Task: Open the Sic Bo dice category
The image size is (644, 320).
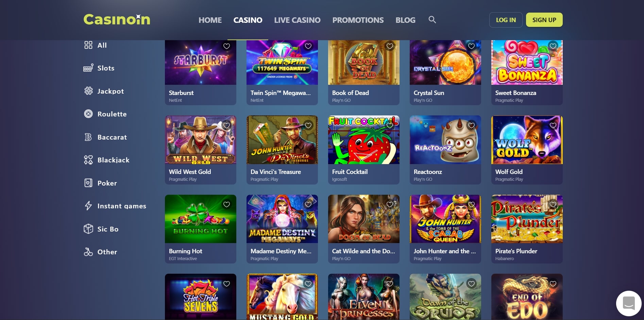Action: coord(101,229)
